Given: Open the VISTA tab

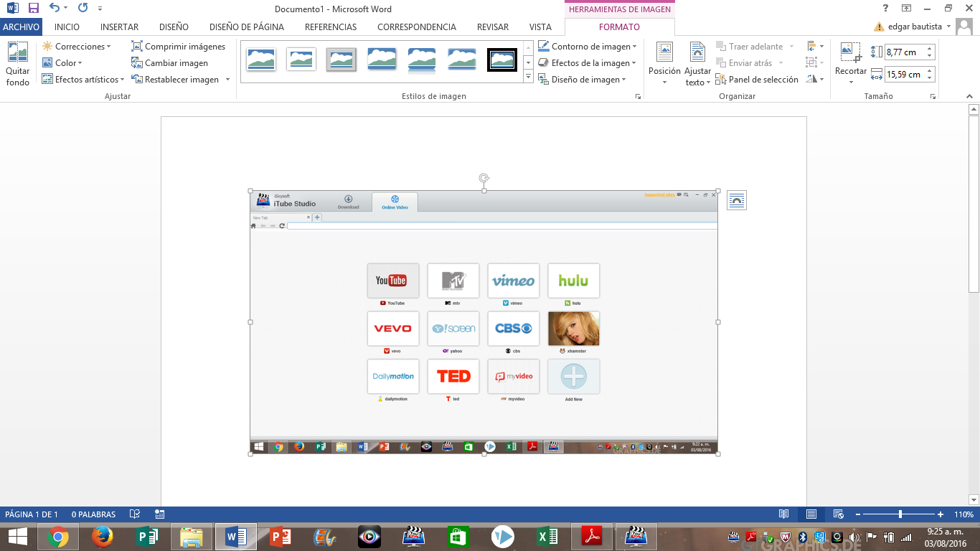Looking at the screenshot, I should point(540,27).
